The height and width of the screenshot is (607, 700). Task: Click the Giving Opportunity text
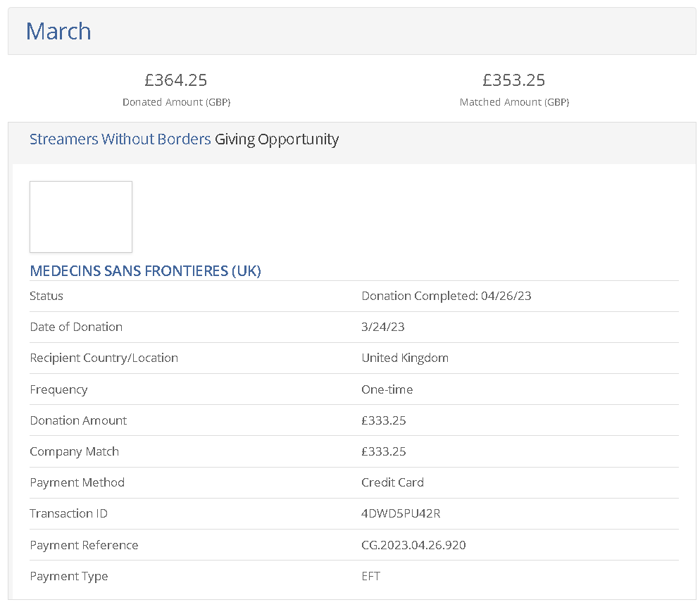click(x=277, y=139)
